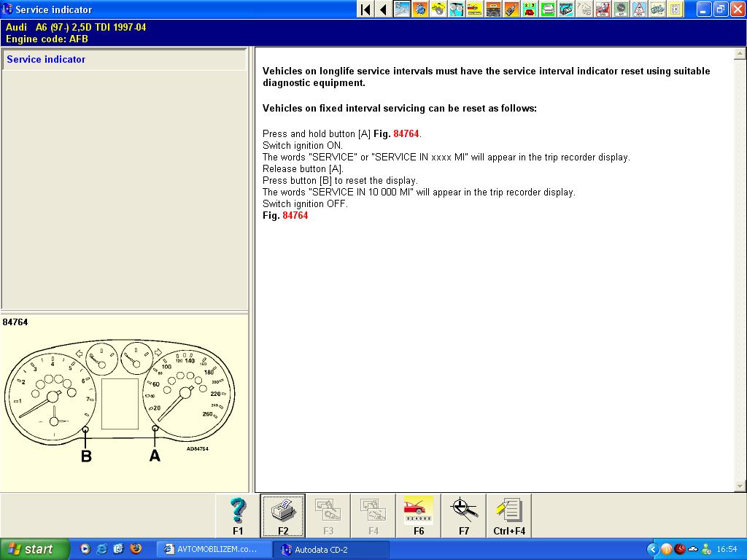Click 'Switch ignition ON.' instruction line
Screen dimensions: 747x560
(303, 146)
